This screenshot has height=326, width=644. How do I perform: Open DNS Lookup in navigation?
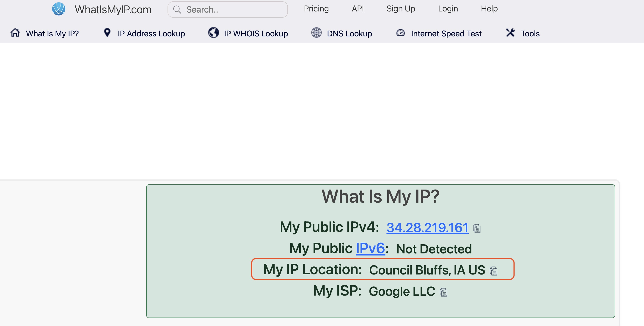[x=349, y=33]
